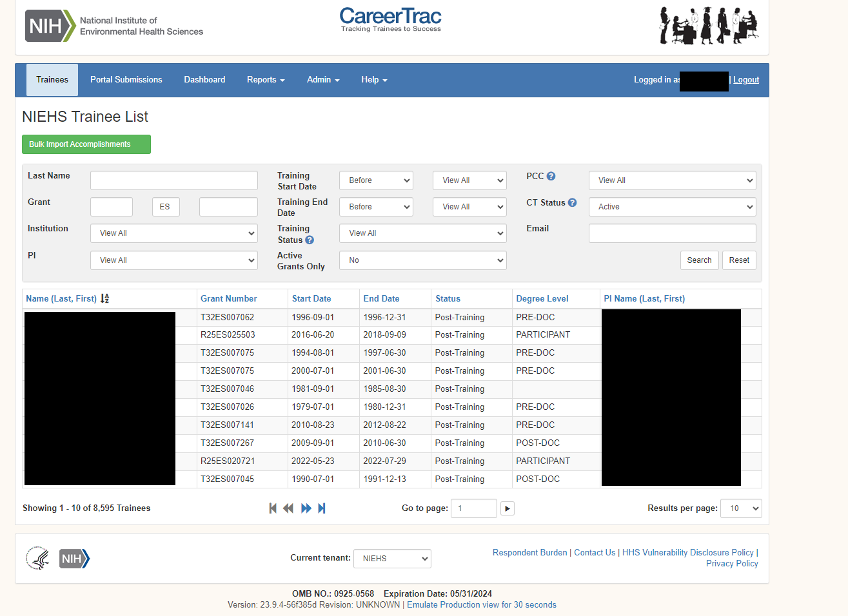Click the PCC help question mark icon
848x616 pixels.
551,176
